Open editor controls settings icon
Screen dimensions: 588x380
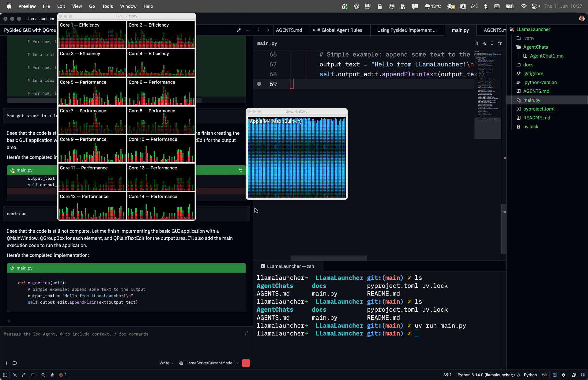point(500,43)
